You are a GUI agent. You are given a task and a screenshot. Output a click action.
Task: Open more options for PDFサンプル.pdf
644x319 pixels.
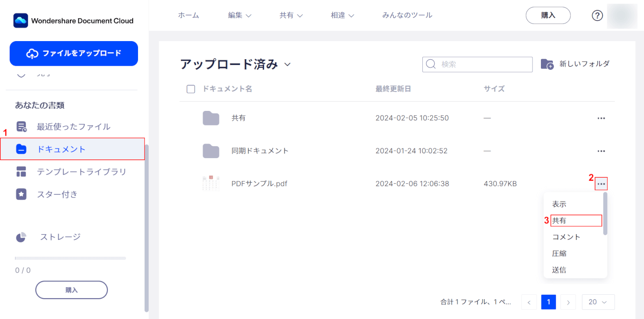point(601,184)
